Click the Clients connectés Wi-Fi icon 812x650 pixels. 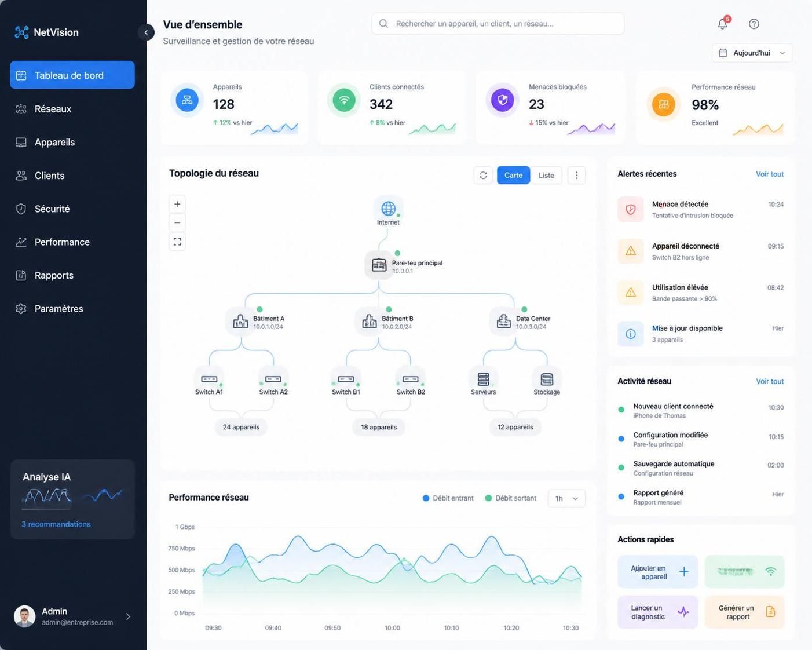pyautogui.click(x=344, y=100)
